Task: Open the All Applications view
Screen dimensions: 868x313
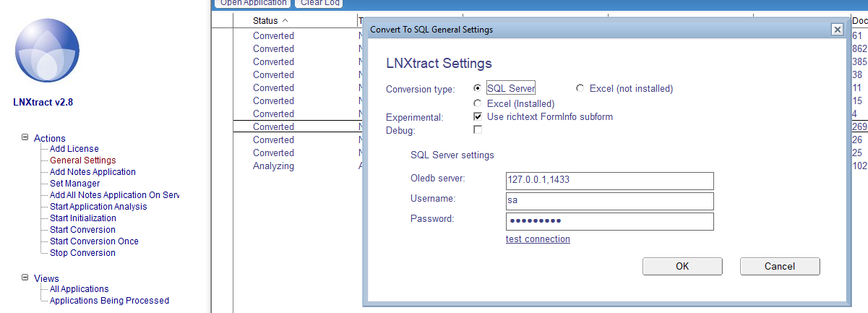Action: (79, 289)
